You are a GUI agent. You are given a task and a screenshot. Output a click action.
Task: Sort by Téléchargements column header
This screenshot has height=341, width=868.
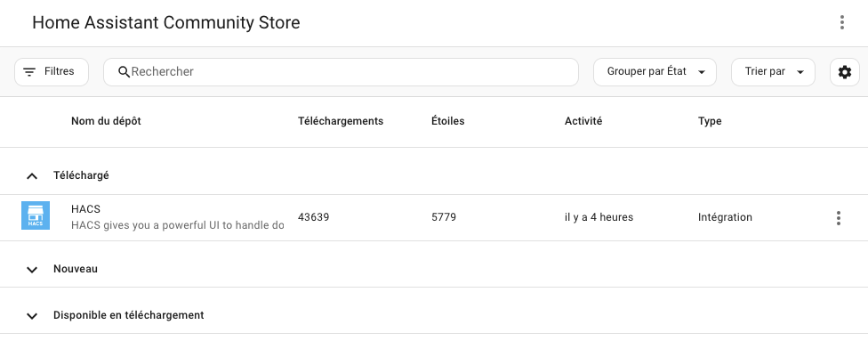[x=341, y=121]
